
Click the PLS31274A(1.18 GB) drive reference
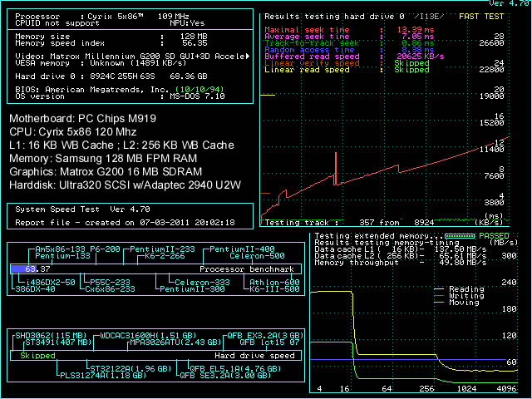[103, 376]
